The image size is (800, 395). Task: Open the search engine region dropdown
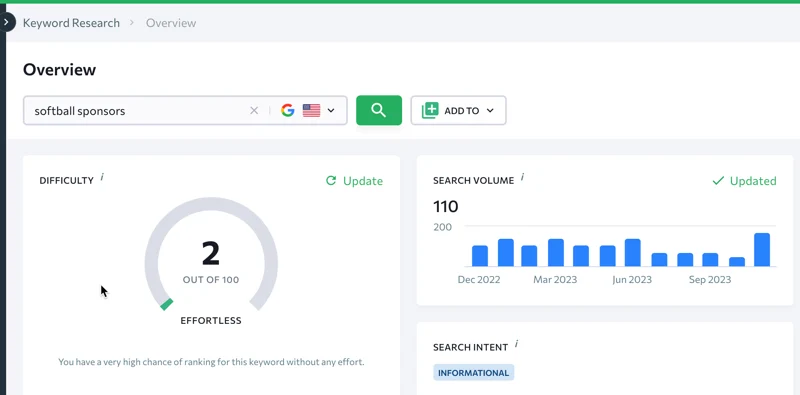pos(331,111)
